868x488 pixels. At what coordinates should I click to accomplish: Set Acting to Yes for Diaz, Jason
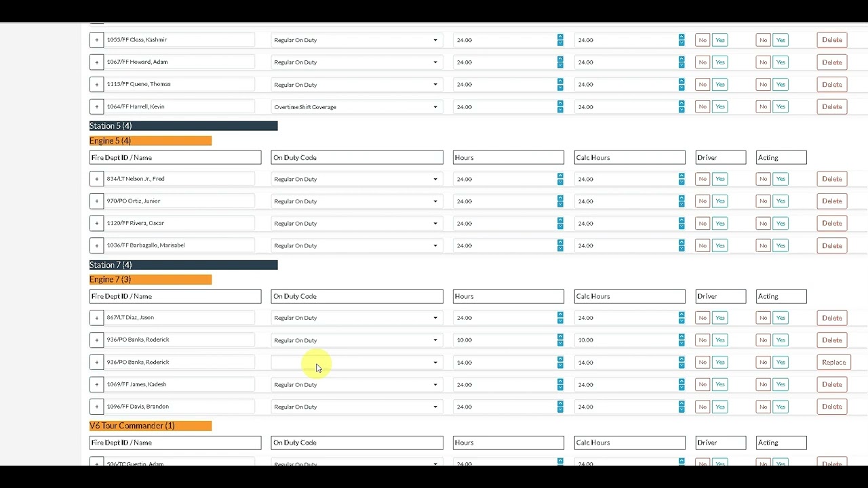point(781,318)
